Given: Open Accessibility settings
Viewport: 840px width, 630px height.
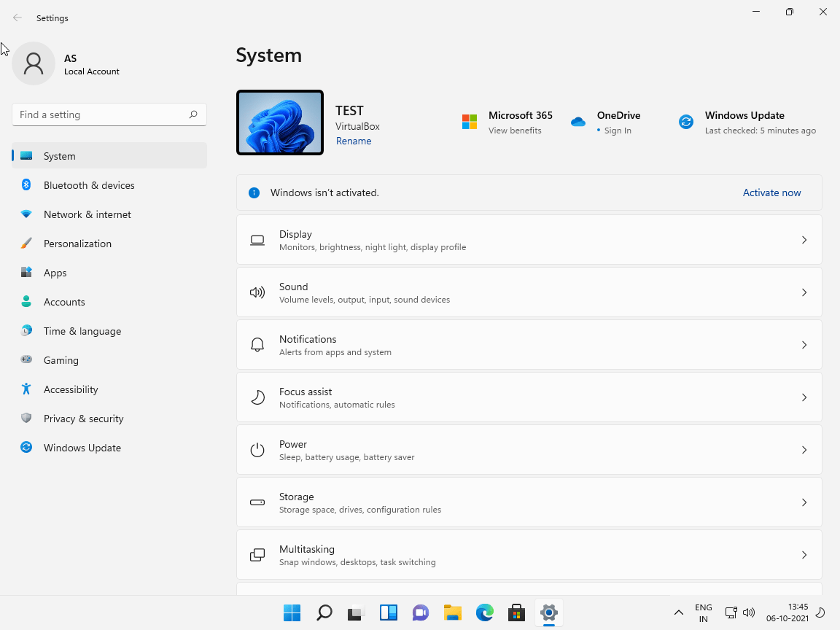Looking at the screenshot, I should (x=109, y=389).
